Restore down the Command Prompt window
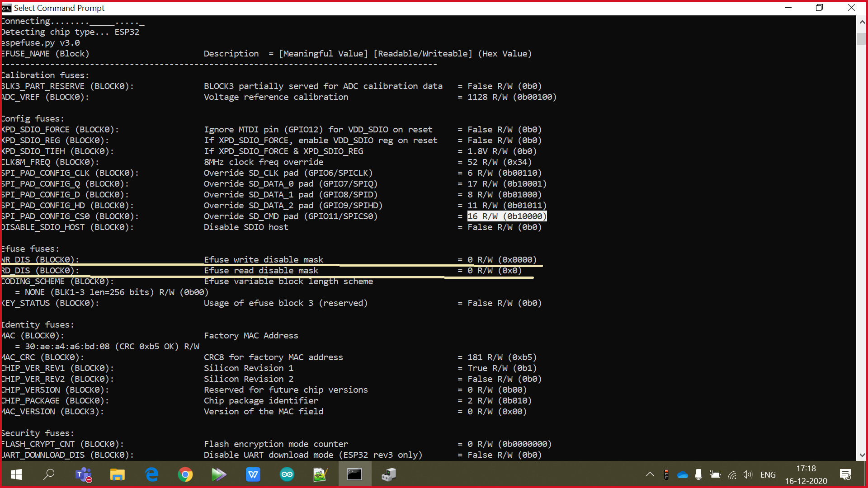 point(819,8)
